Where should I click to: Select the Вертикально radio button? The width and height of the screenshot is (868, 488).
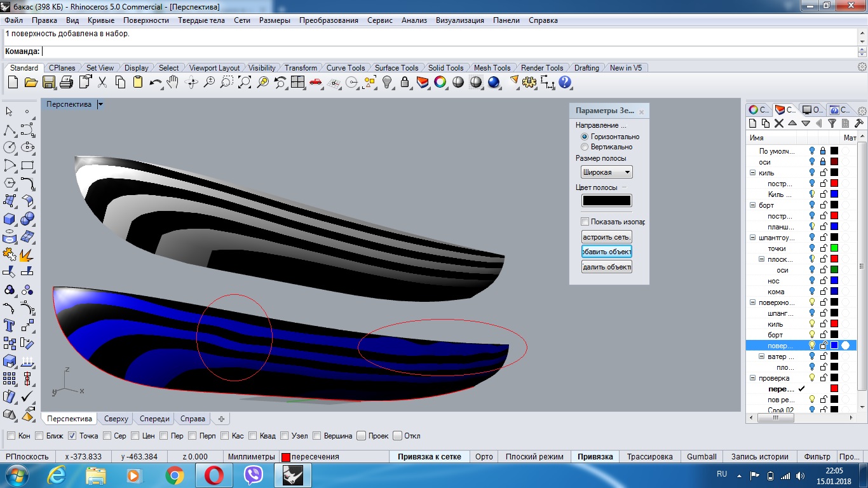(x=585, y=147)
